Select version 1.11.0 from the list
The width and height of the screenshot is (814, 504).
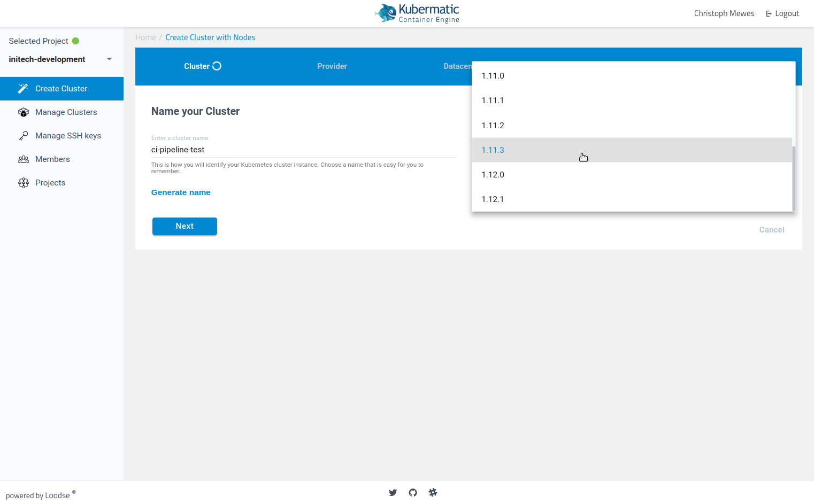tap(632, 76)
